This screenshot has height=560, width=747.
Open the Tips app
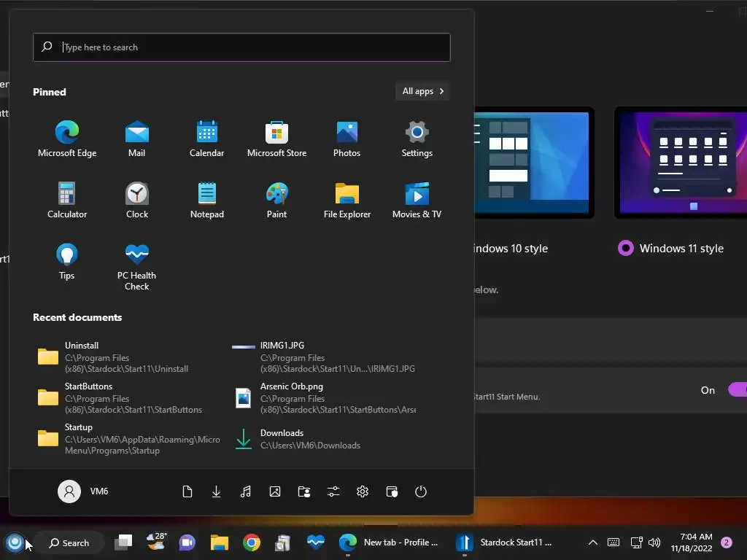[x=66, y=262]
